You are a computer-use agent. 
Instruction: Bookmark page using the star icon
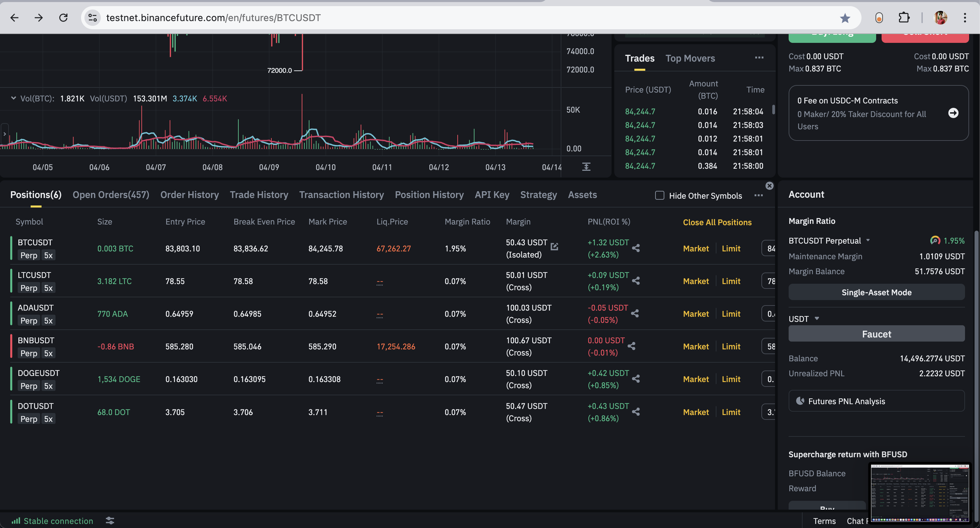click(845, 18)
